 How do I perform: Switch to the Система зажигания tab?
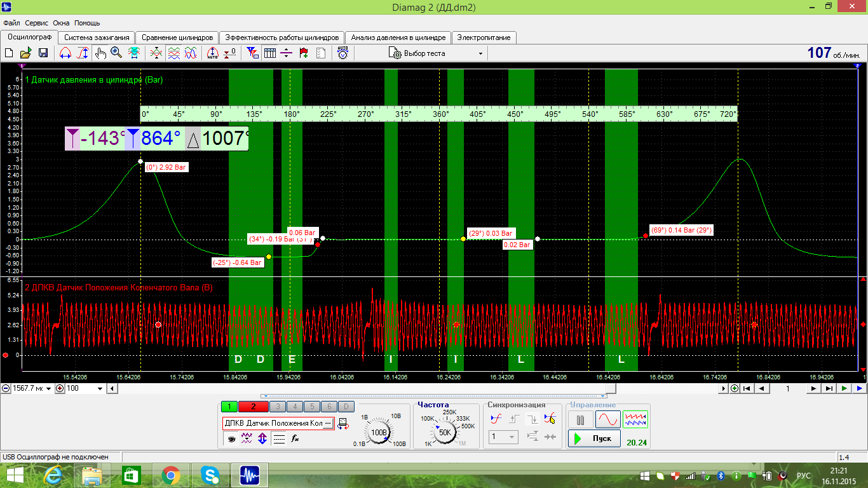(97, 37)
